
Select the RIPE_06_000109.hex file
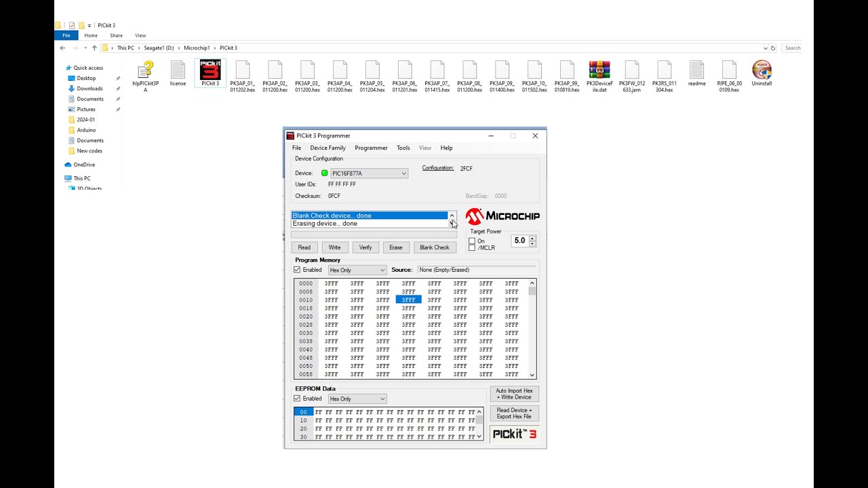click(x=730, y=77)
